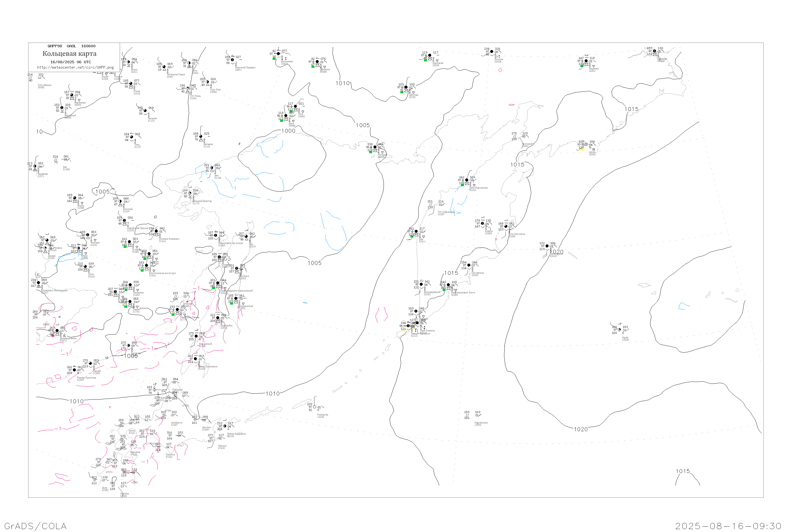Click the Кольцевая карта map title
Image resolution: width=798 pixels, height=532 pixels.
coord(69,54)
